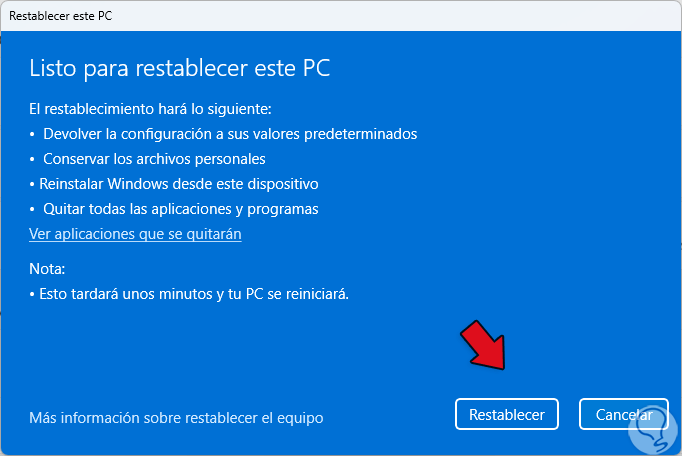
Task: Click the 'Nota:' label
Action: 46,269
